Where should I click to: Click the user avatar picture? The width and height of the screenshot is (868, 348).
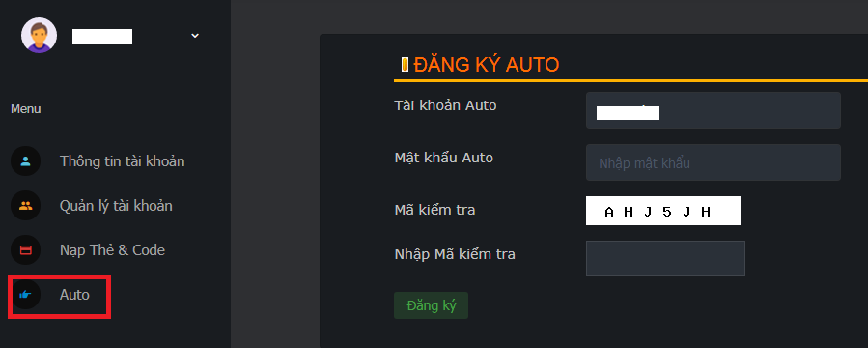click(x=39, y=36)
